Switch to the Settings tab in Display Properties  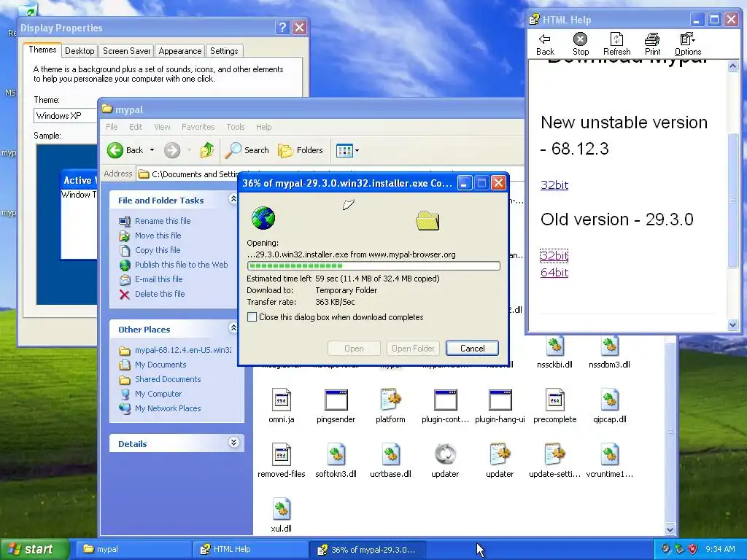224,51
